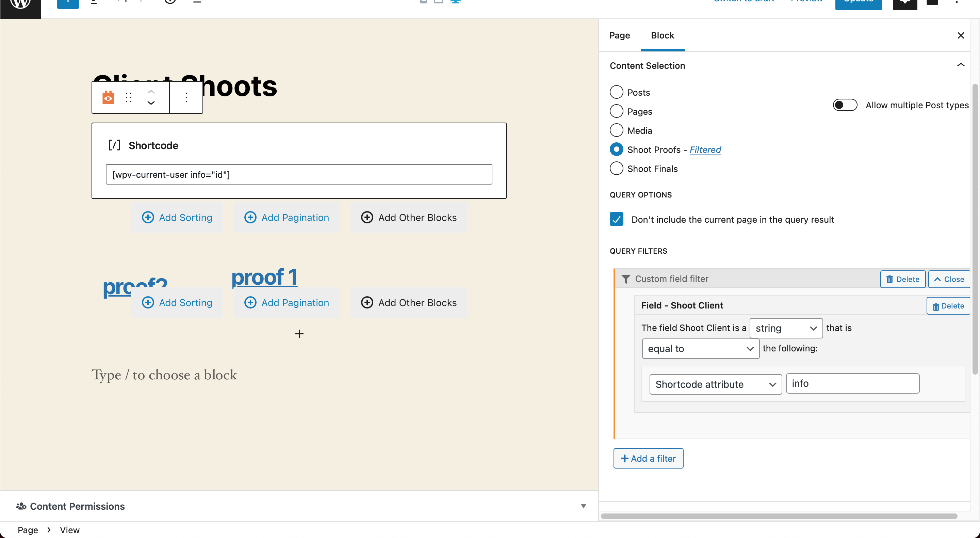Click the Add a filter button

[648, 458]
